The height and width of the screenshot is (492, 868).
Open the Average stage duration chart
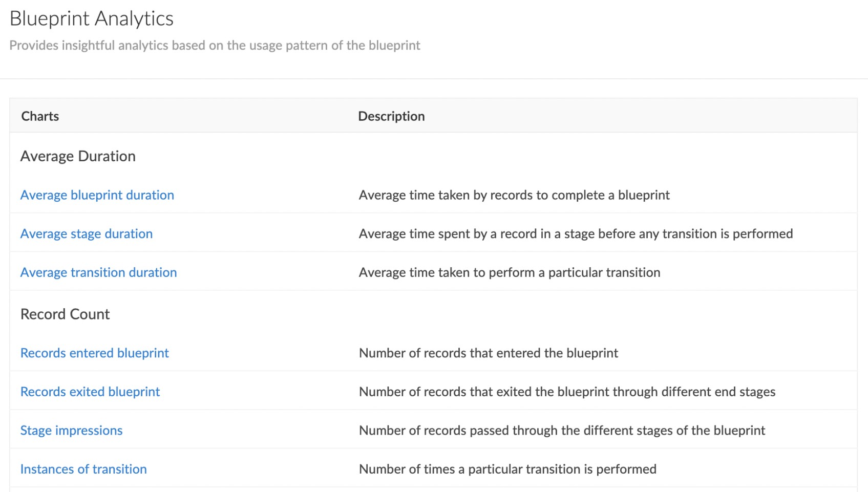click(x=87, y=234)
